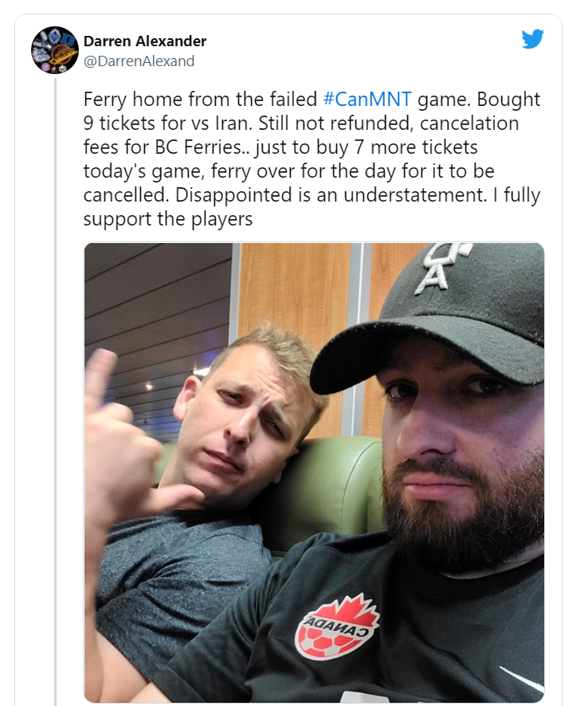
Task: Click the display name Darren Alexander
Action: (x=144, y=41)
